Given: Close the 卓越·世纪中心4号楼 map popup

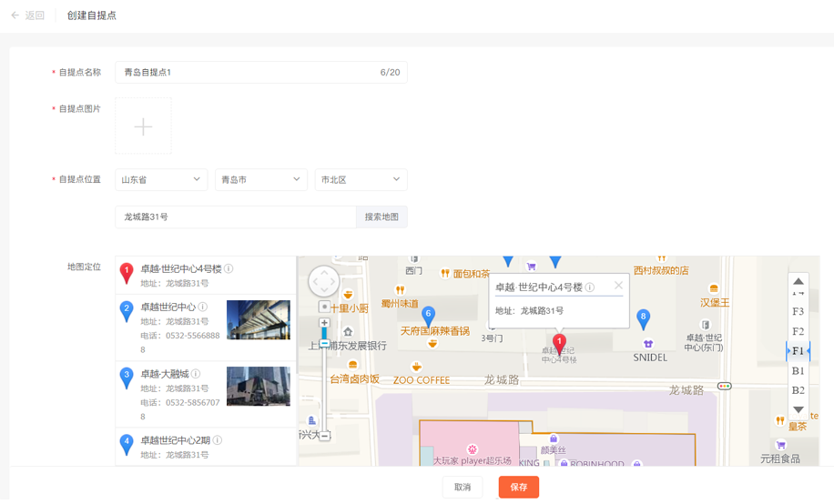Looking at the screenshot, I should (618, 286).
